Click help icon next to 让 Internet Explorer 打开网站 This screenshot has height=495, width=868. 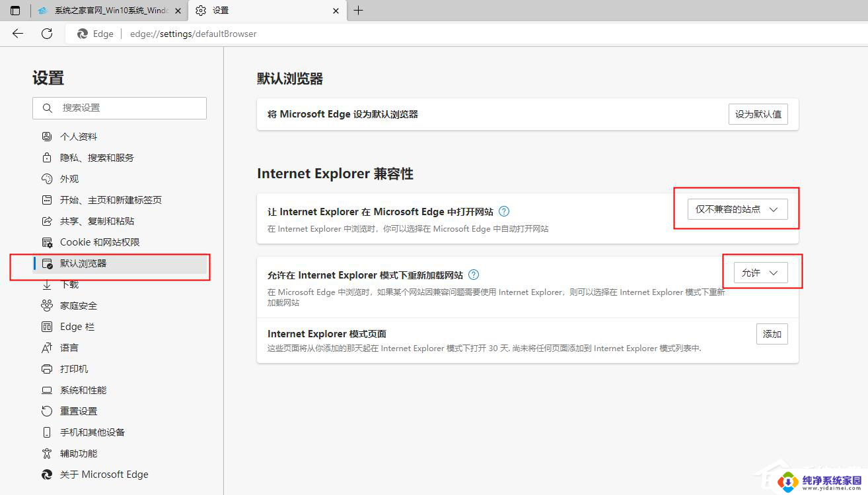pyautogui.click(x=504, y=211)
